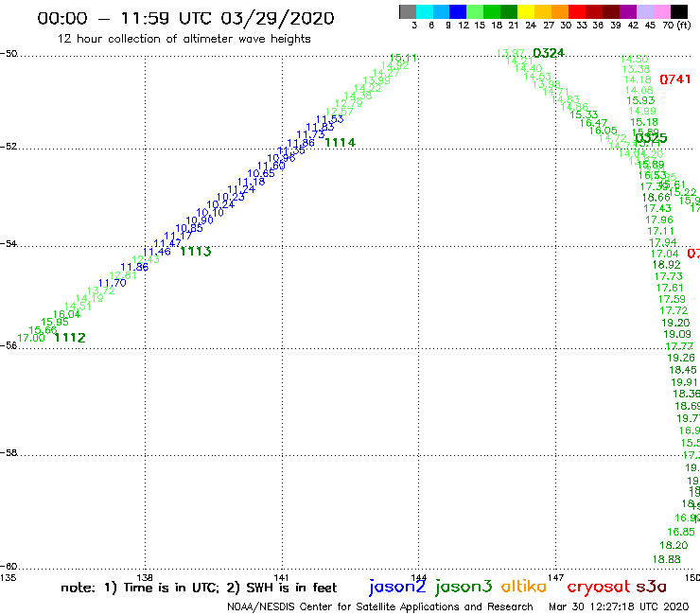
Task: Click the 19.20 wave height value
Action: point(676,323)
